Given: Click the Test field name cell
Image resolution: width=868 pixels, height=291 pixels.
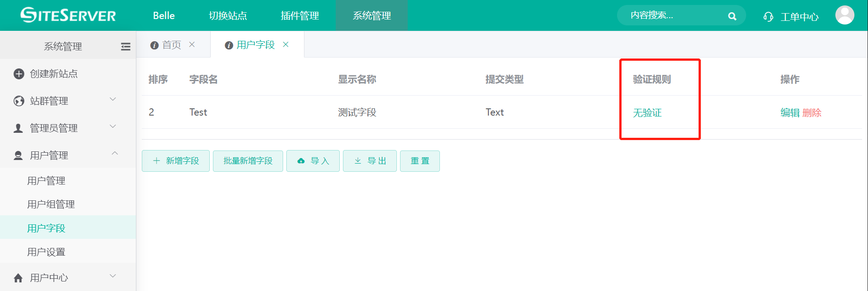Looking at the screenshot, I should [198, 112].
